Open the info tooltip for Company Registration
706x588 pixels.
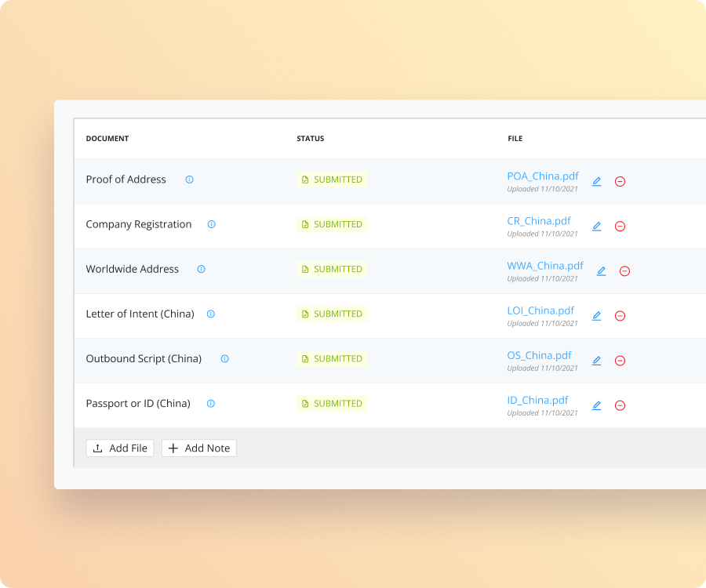tap(210, 224)
